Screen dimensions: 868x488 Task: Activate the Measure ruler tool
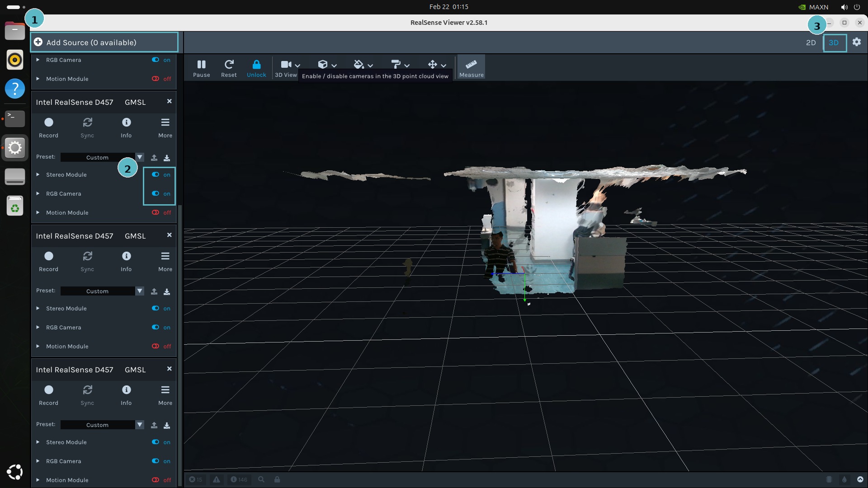pyautogui.click(x=471, y=67)
